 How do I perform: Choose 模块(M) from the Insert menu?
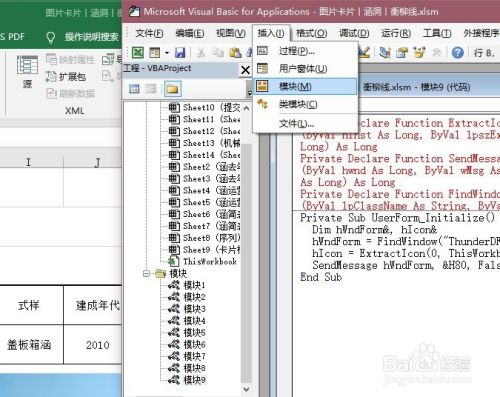click(305, 87)
